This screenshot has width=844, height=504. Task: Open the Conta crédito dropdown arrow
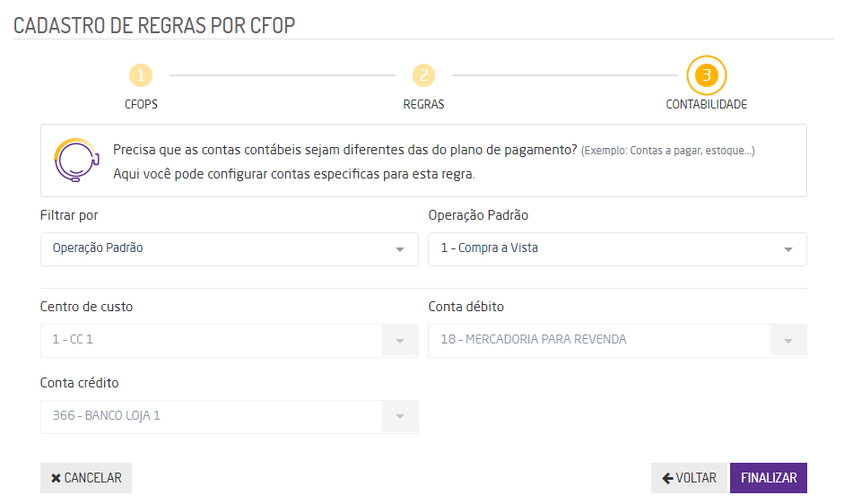tap(400, 417)
